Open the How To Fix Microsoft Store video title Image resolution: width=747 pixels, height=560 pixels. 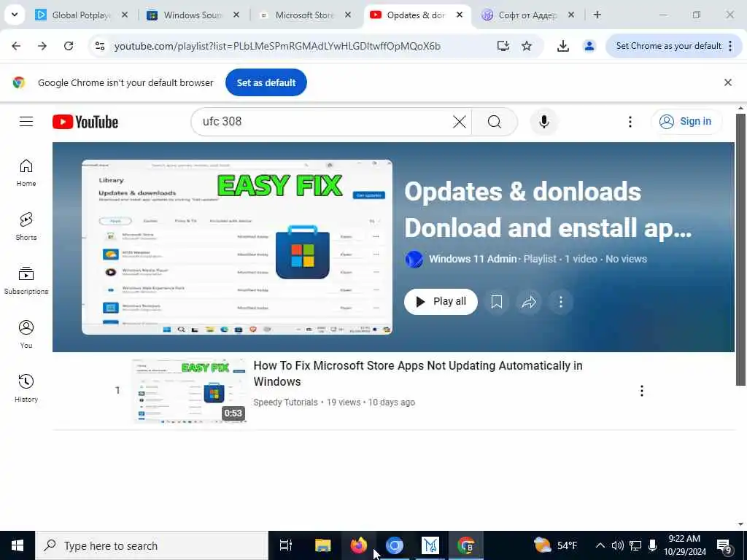click(418, 374)
